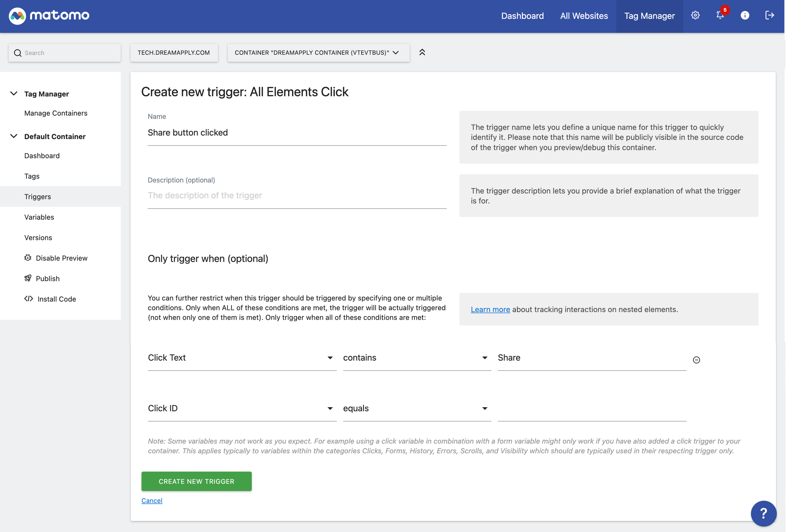Collapse the Tag Manager sidebar section

click(14, 94)
